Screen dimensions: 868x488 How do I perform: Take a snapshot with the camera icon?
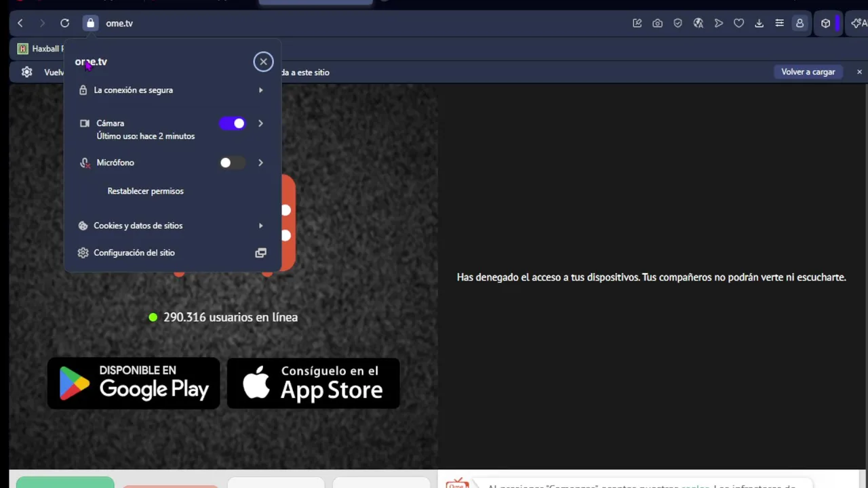click(657, 23)
